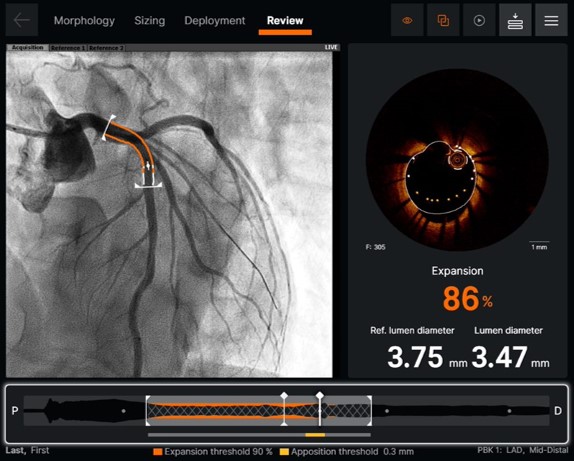Click the download-to-stack export icon
The image size is (574, 461).
[x=515, y=20]
